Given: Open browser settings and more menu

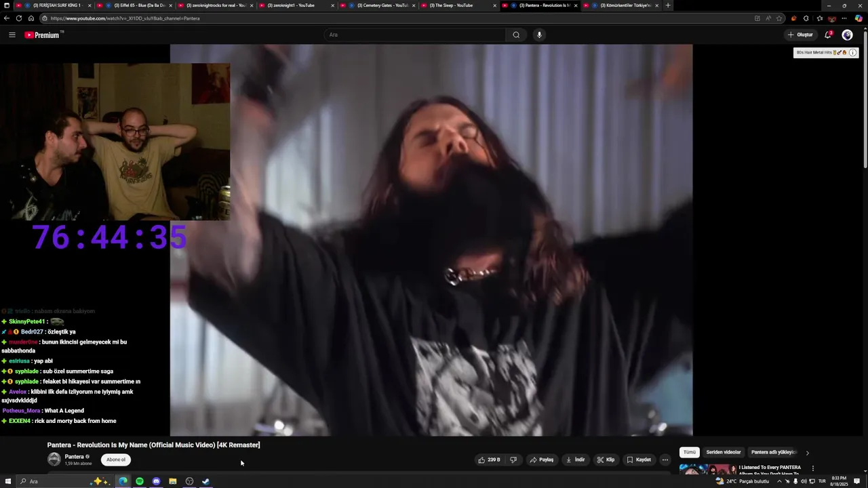Looking at the screenshot, I should (x=844, y=18).
